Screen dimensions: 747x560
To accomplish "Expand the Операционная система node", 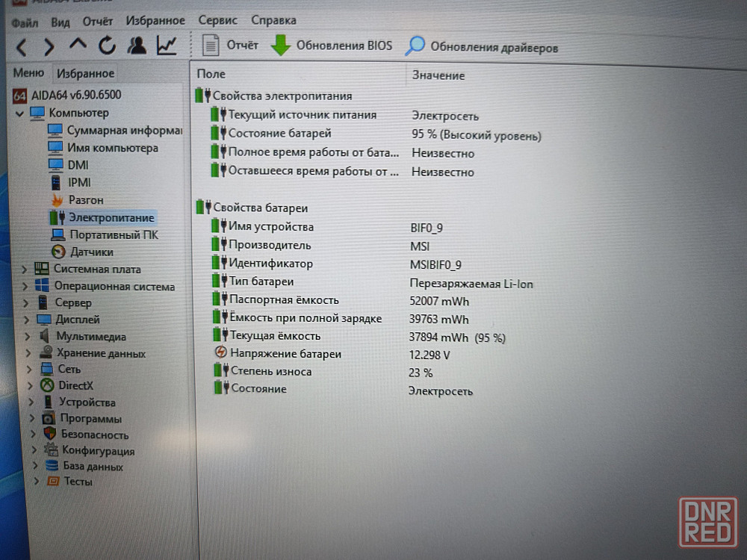I will point(24,287).
